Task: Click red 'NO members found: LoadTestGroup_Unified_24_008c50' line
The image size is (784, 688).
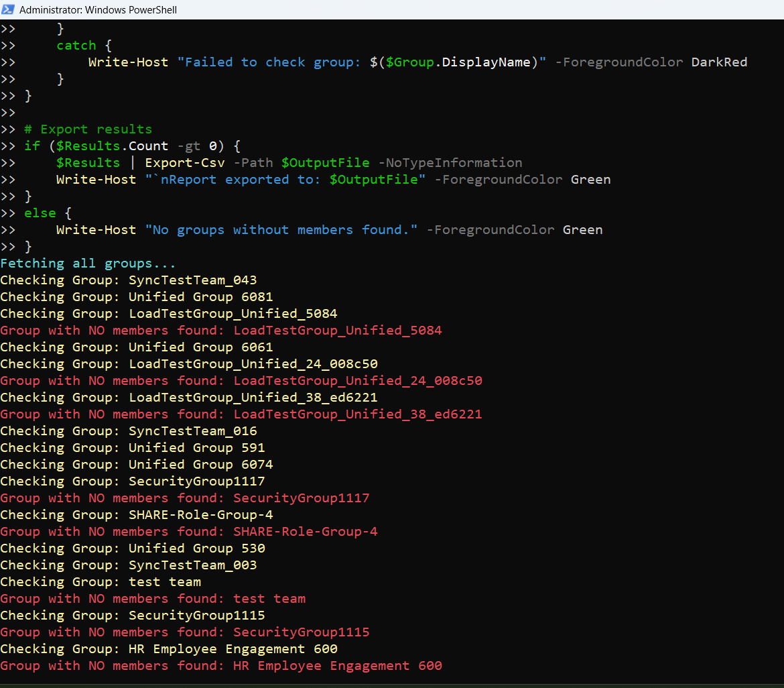Action: tap(241, 381)
